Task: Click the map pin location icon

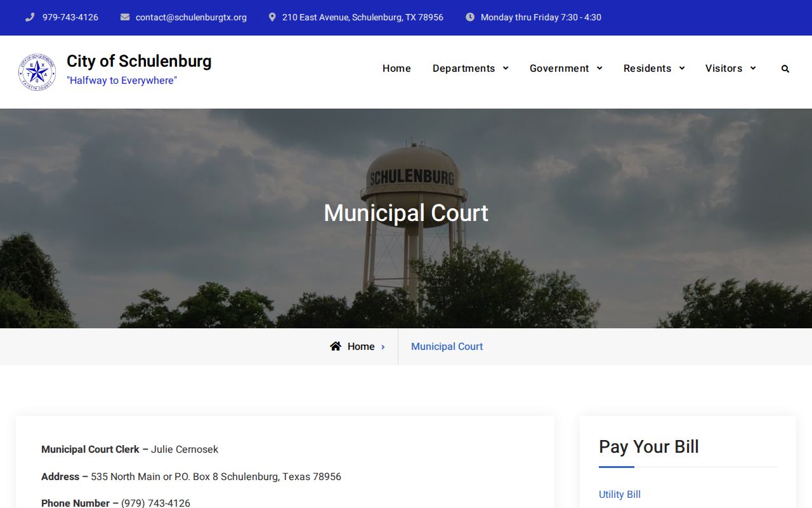Action: pos(272,17)
